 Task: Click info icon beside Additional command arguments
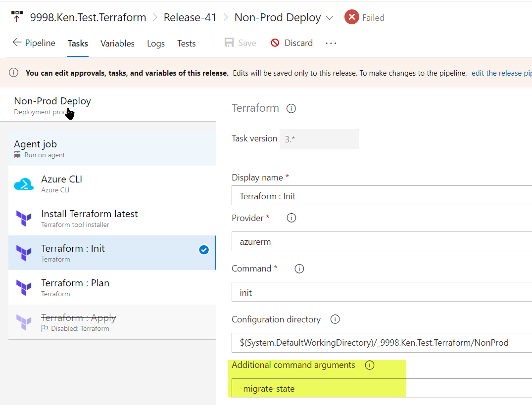click(x=370, y=365)
